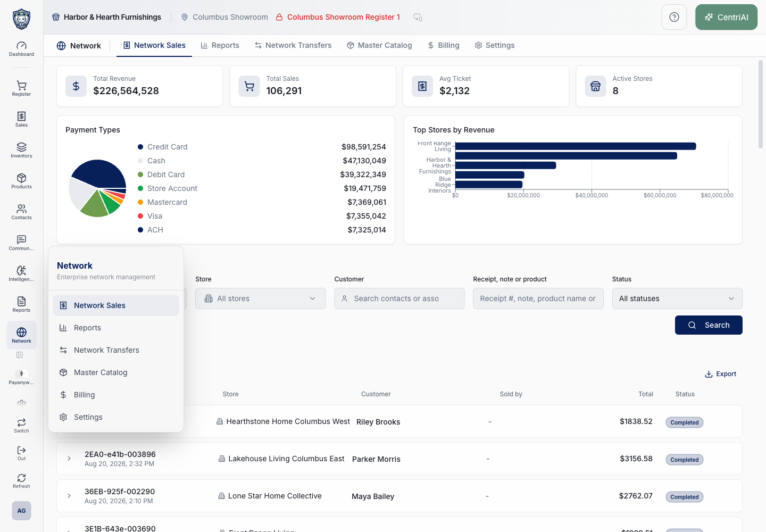Switch to the Master Catalog top tab
This screenshot has width=766, height=532.
(x=379, y=45)
